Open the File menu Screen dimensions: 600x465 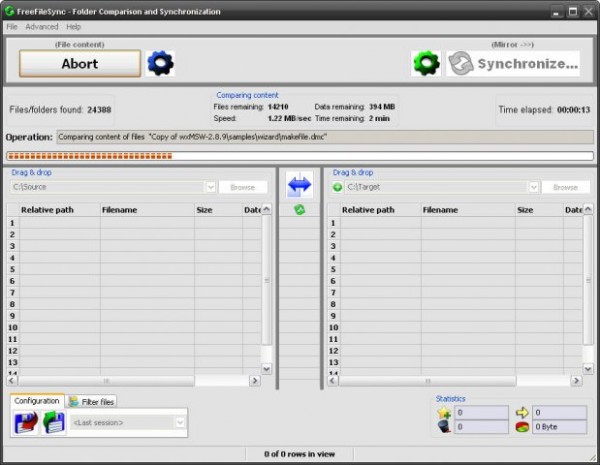[x=12, y=27]
